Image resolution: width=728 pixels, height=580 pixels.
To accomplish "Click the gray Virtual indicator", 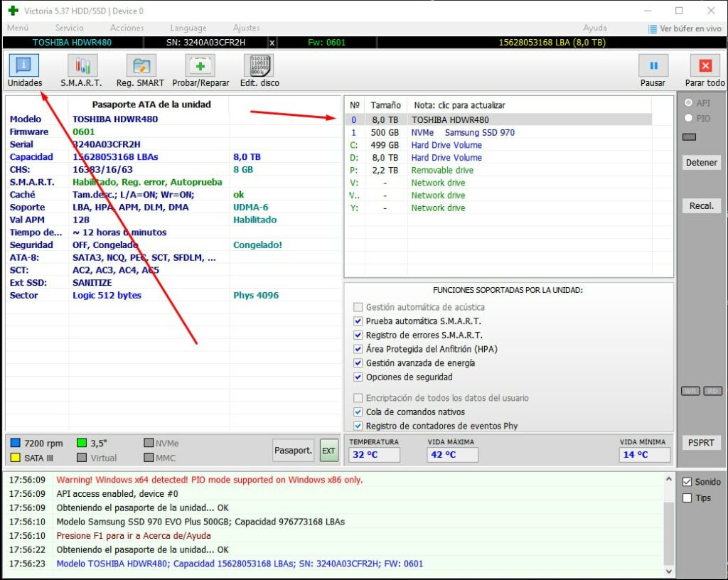I will (x=82, y=458).
